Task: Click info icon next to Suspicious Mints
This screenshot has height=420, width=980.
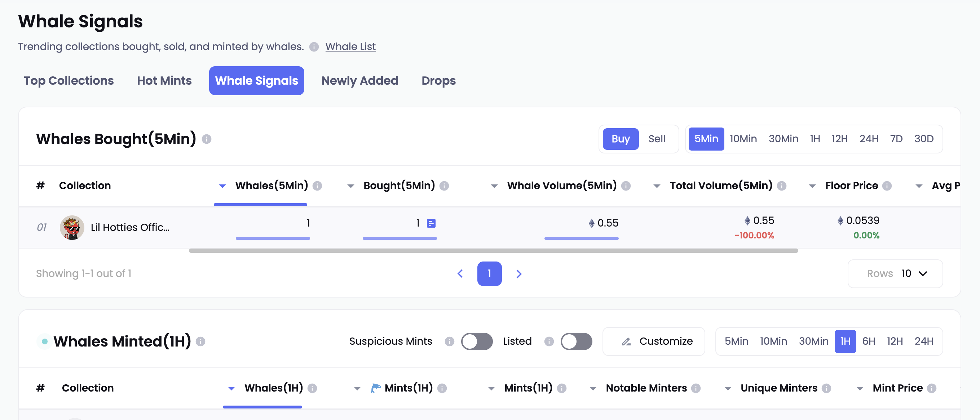Action: tap(449, 341)
